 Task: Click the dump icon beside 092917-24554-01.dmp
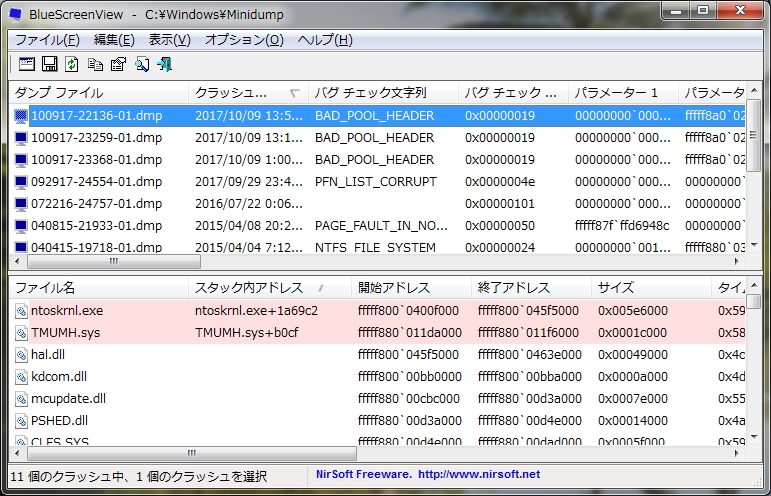click(x=21, y=182)
